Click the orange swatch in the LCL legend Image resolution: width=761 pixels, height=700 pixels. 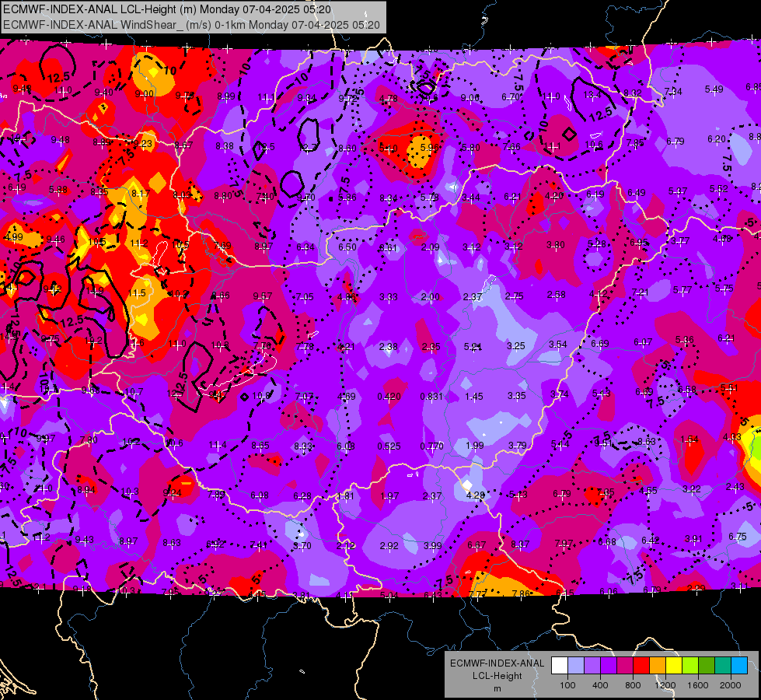pos(658,666)
